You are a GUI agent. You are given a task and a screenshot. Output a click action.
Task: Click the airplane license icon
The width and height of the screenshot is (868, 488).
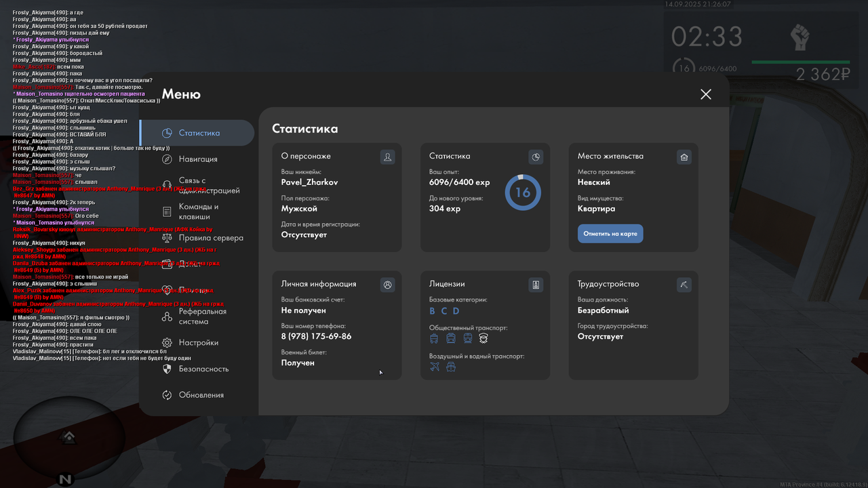tap(435, 367)
